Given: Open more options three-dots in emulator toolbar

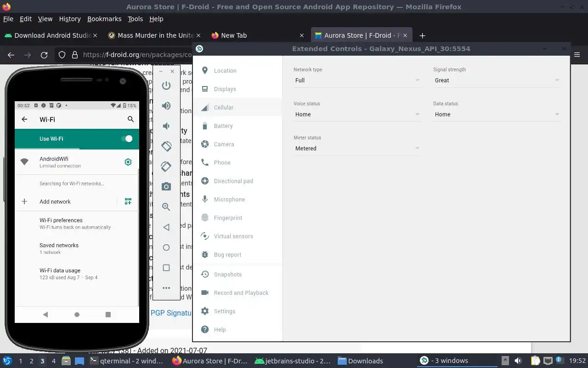Looking at the screenshot, I should point(166,288).
